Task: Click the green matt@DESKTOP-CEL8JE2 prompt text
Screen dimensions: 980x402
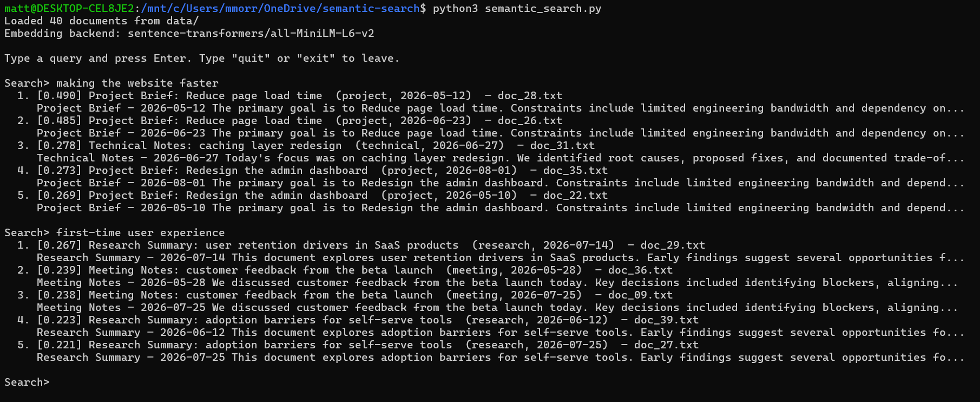Action: point(69,9)
